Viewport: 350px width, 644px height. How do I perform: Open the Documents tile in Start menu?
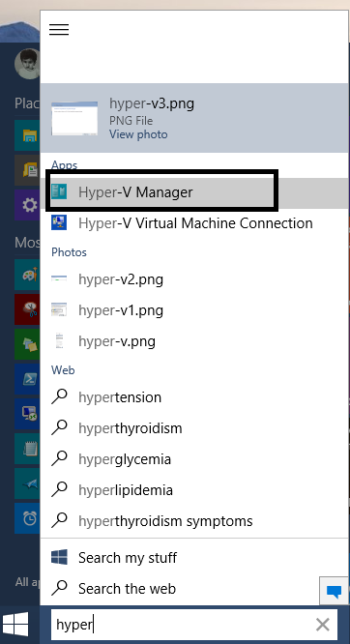[27, 169]
